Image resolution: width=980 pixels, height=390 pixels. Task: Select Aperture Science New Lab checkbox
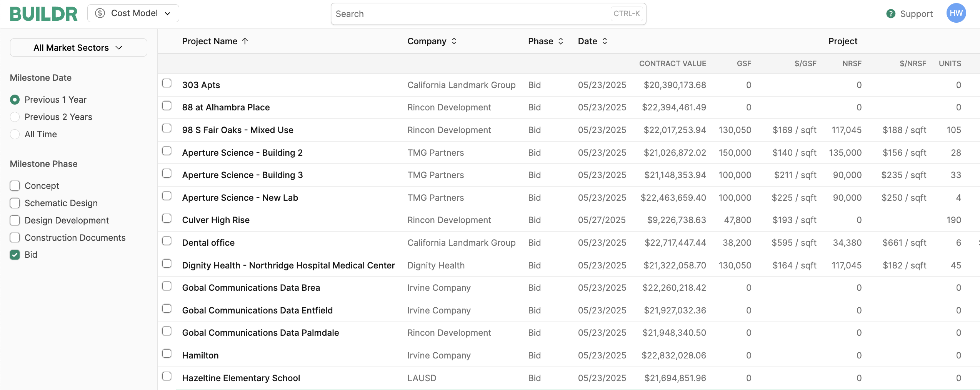click(167, 196)
